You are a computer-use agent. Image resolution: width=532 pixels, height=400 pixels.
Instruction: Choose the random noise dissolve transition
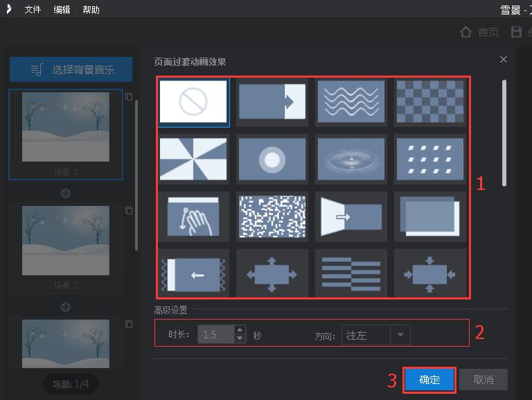click(x=272, y=216)
